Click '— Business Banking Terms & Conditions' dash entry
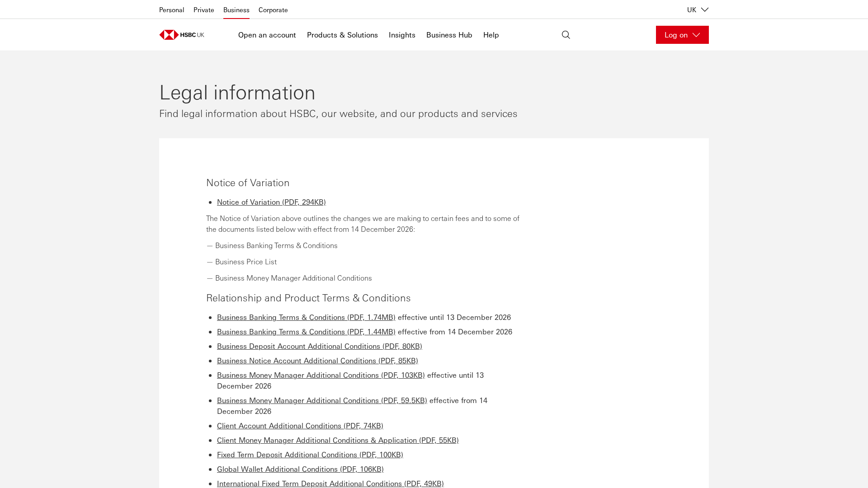Image resolution: width=868 pixels, height=488 pixels. click(x=272, y=245)
